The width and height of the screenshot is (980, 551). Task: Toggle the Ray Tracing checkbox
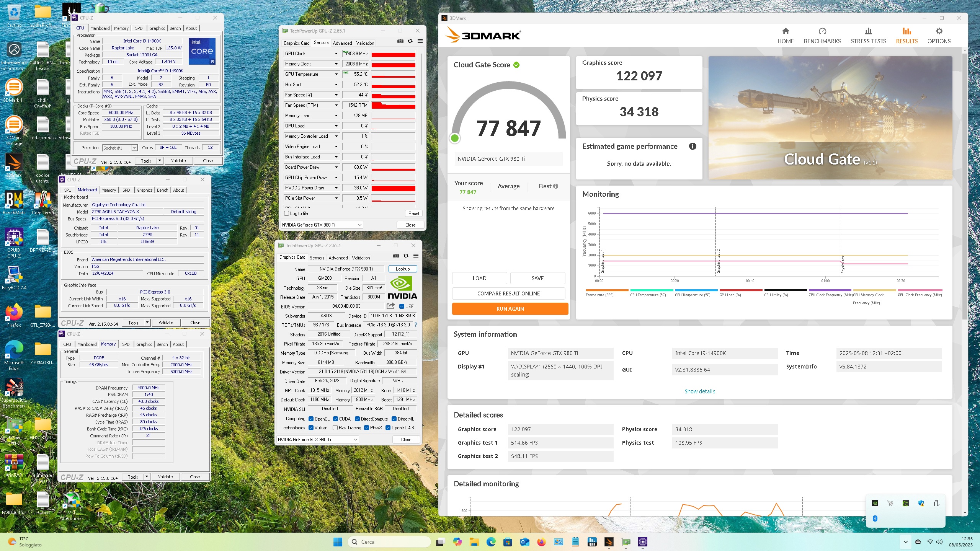(335, 428)
